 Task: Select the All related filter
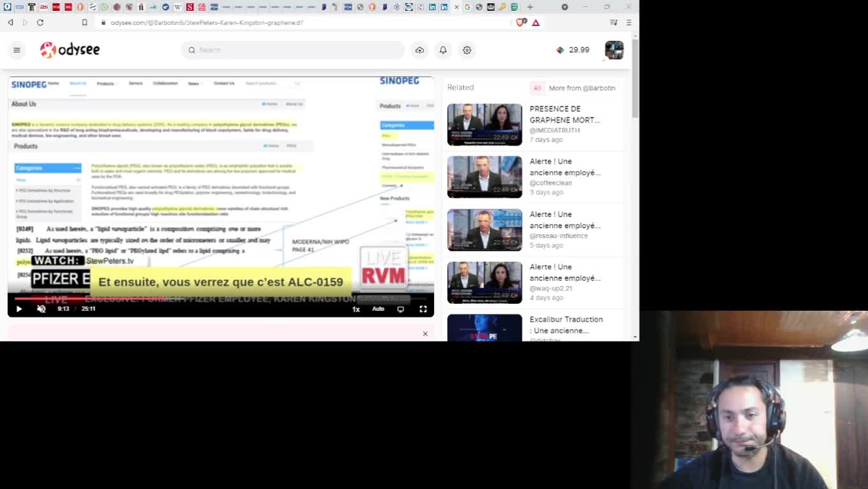[537, 88]
